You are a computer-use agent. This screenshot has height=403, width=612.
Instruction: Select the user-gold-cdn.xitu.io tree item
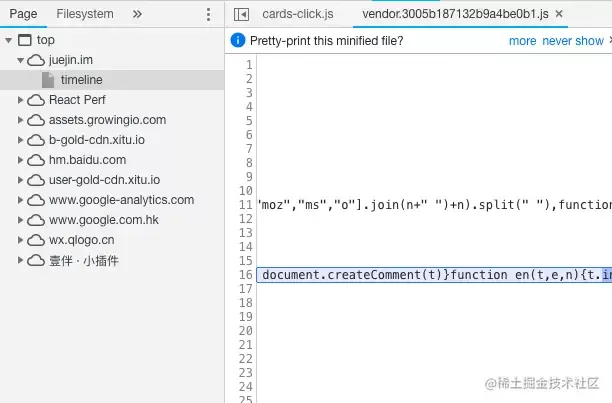click(104, 180)
